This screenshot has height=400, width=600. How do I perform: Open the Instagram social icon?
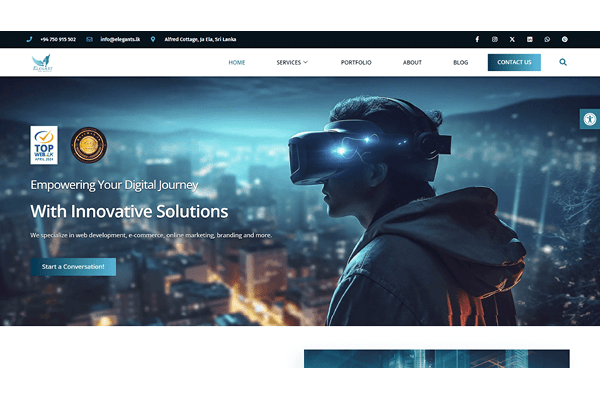coord(494,39)
